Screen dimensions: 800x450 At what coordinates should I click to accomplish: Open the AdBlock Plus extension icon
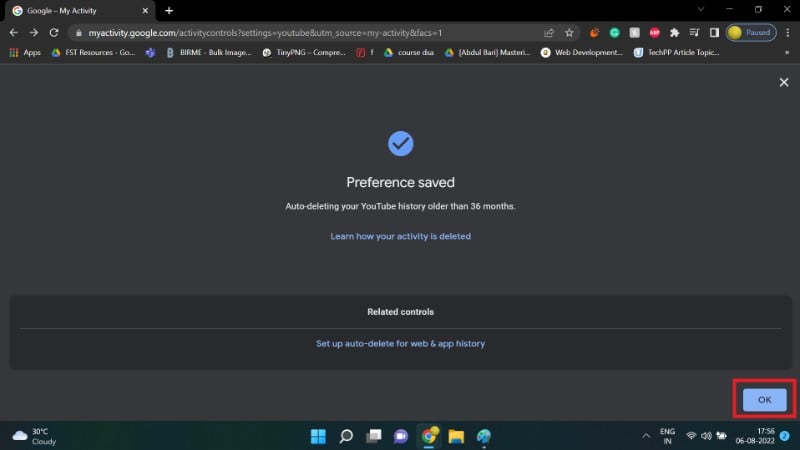[x=654, y=33]
